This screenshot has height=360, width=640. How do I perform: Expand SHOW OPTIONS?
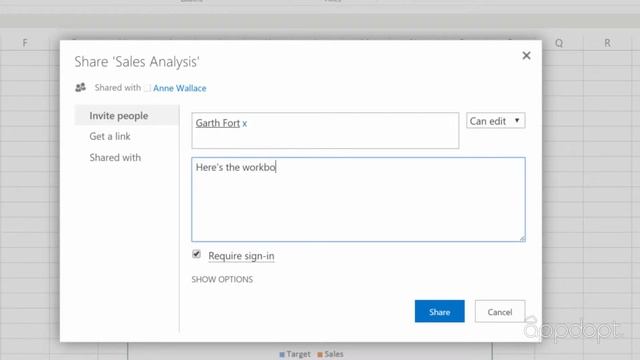tap(222, 279)
